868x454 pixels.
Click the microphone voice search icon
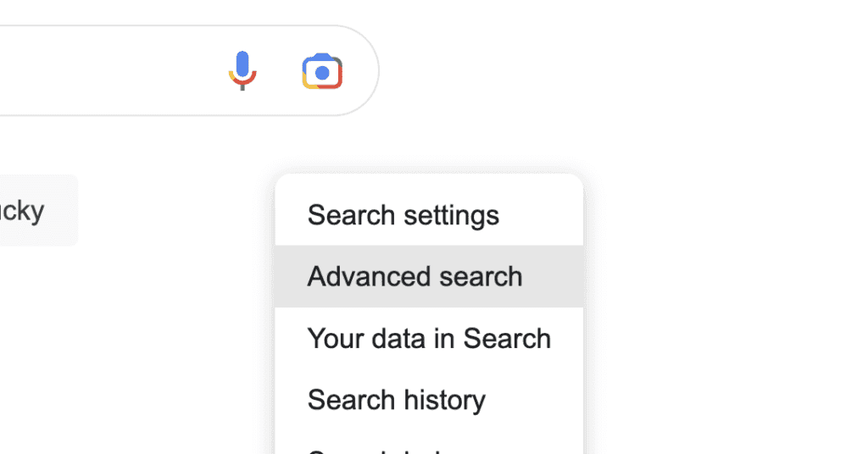click(x=242, y=71)
